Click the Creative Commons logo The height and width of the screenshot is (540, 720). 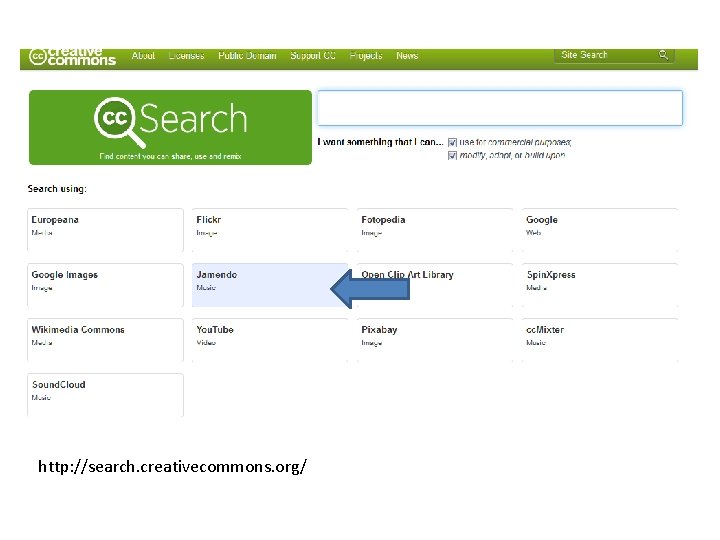[x=72, y=57]
